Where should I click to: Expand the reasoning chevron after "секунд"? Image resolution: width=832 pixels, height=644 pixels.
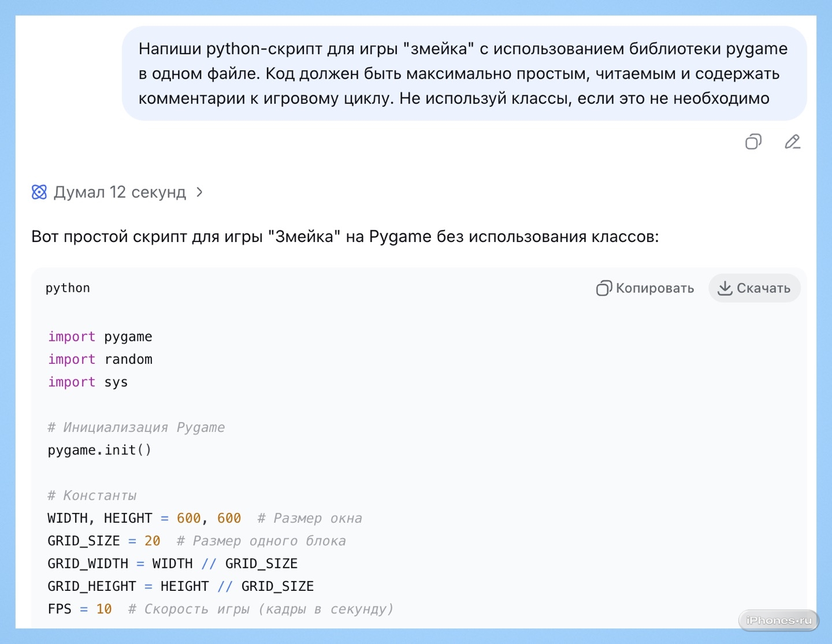tap(199, 192)
